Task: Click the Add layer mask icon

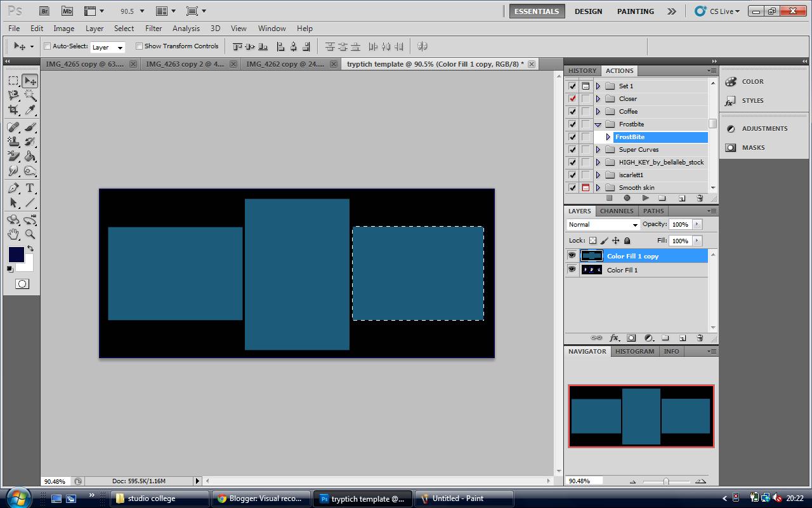Action: point(631,338)
